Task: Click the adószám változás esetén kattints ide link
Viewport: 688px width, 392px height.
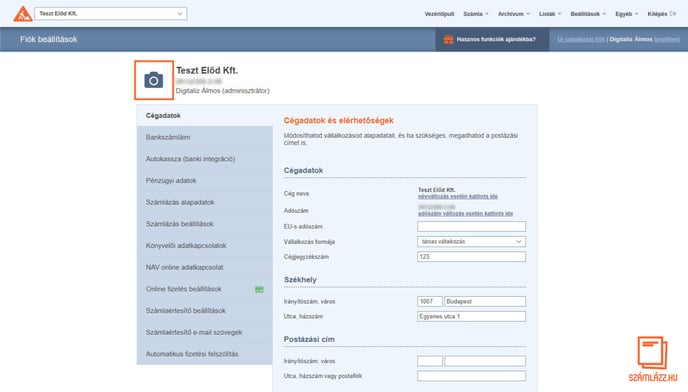Action: [465, 214]
